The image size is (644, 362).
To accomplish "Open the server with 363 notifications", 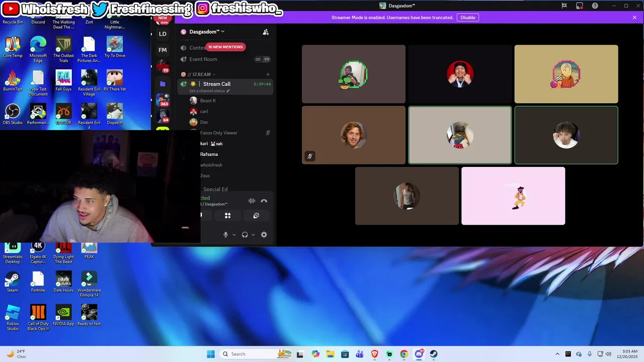I will (163, 100).
